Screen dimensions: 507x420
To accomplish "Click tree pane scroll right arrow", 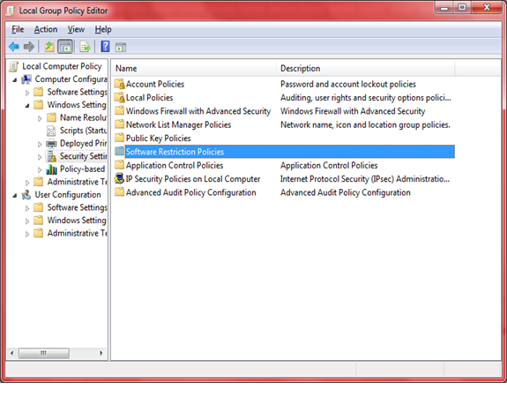I will [101, 353].
